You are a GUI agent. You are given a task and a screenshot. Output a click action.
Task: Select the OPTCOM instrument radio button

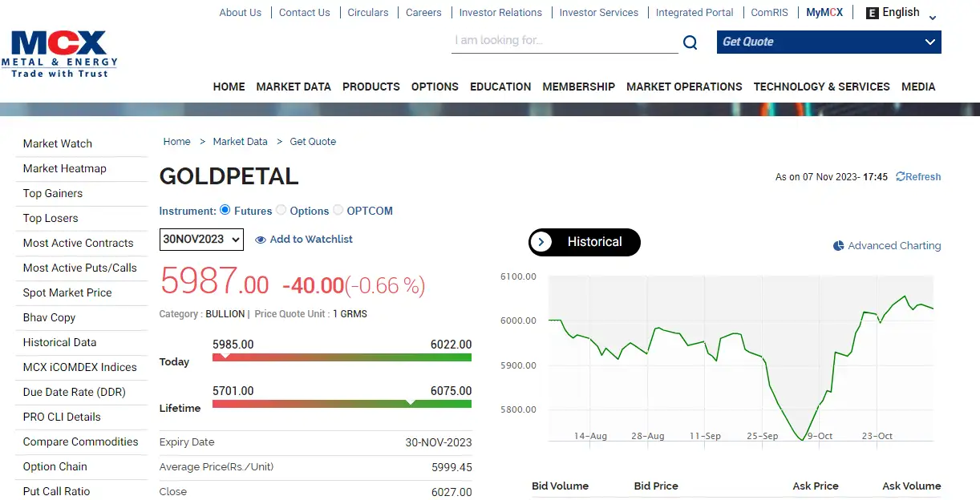pyautogui.click(x=338, y=210)
